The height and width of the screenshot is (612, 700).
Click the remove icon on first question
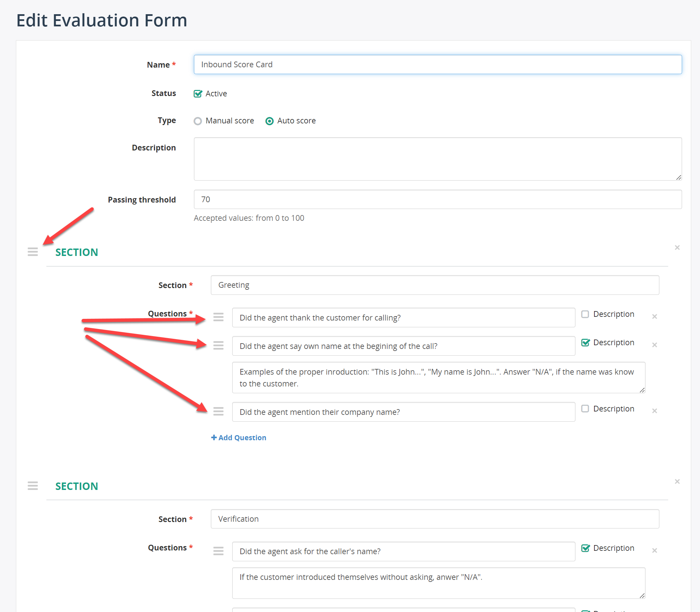click(655, 316)
